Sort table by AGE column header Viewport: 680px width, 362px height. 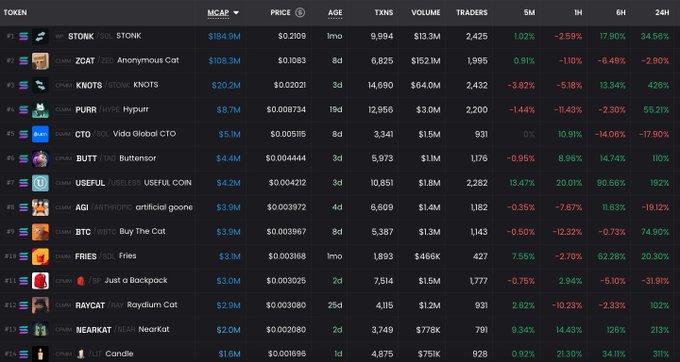coord(335,13)
